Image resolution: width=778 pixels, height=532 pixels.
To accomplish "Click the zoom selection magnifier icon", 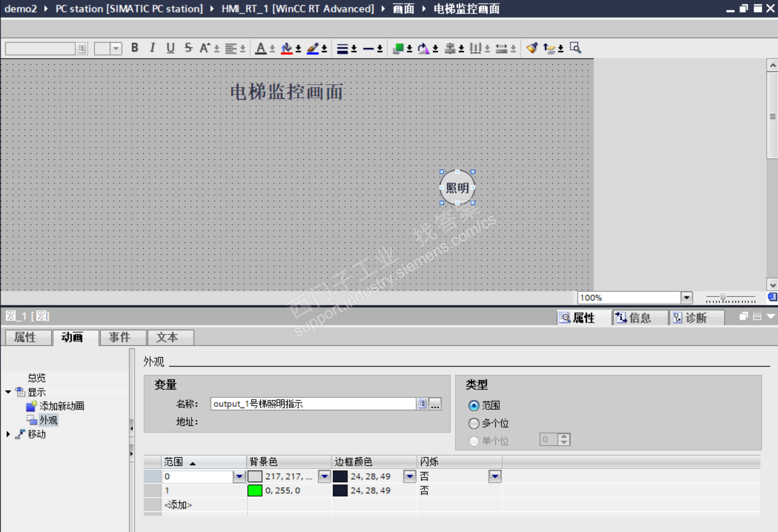I will click(x=575, y=47).
